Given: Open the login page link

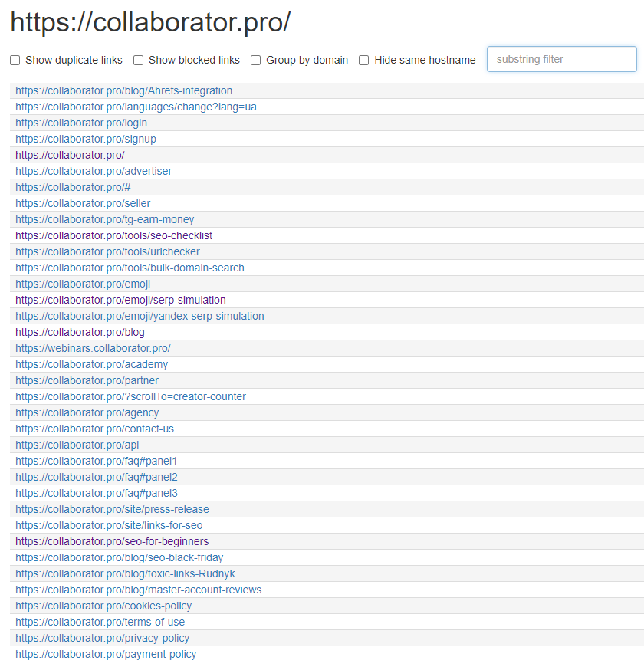Looking at the screenshot, I should 81,123.
